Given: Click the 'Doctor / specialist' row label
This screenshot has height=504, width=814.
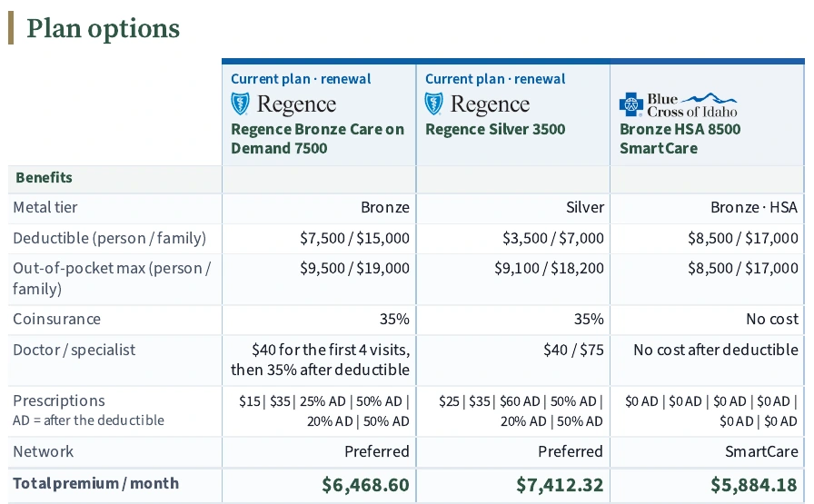Looking at the screenshot, I should tap(74, 351).
